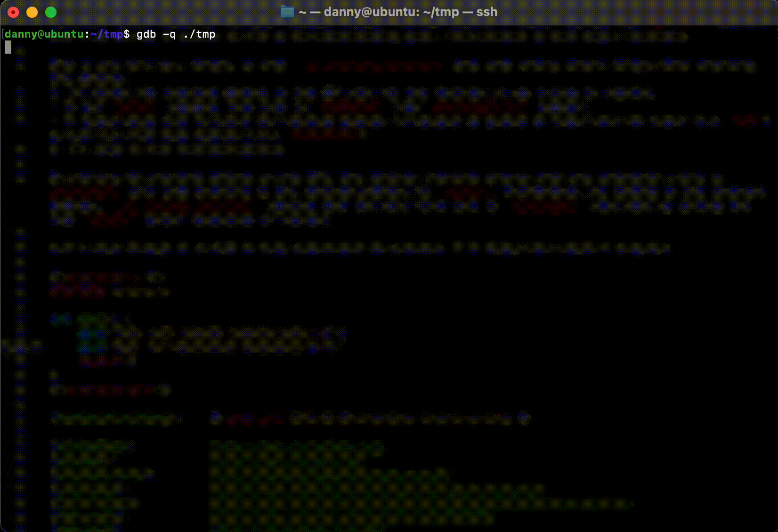Click the './tmp' argument in the command
The image size is (778, 532).
coord(199,34)
